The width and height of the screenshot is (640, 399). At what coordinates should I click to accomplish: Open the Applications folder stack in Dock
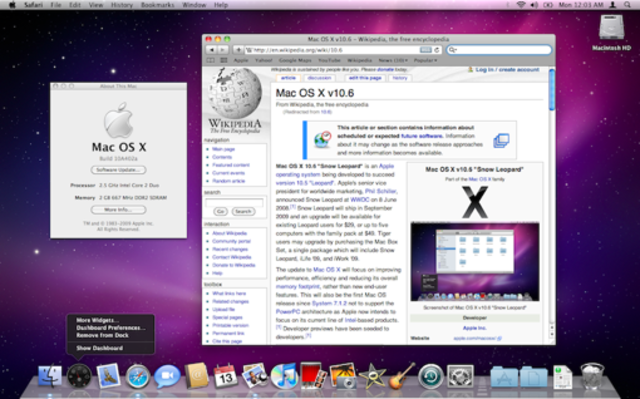coord(504,377)
